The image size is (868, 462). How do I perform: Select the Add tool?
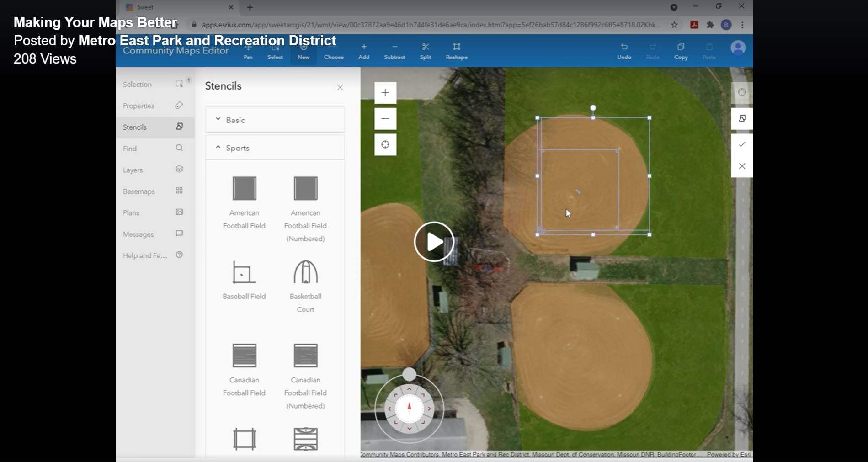click(x=364, y=51)
